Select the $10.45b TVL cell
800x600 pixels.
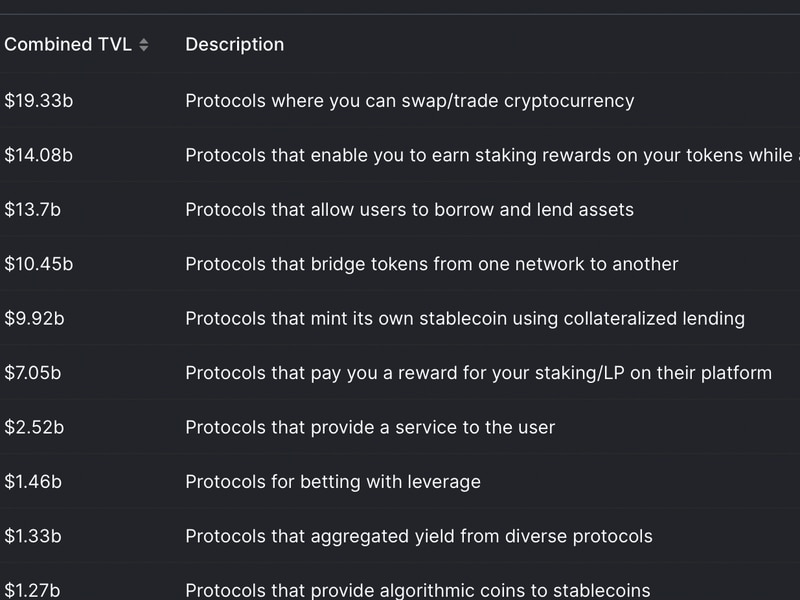tap(39, 264)
